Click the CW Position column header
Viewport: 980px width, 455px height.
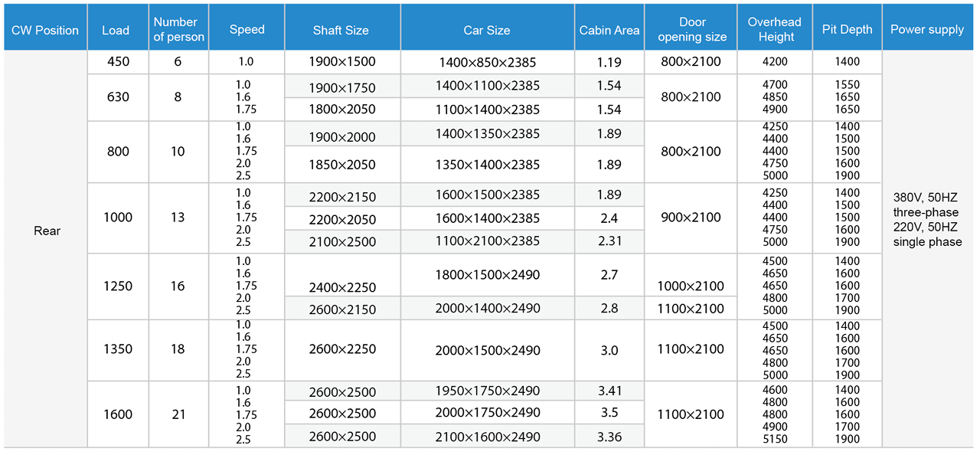(x=45, y=30)
